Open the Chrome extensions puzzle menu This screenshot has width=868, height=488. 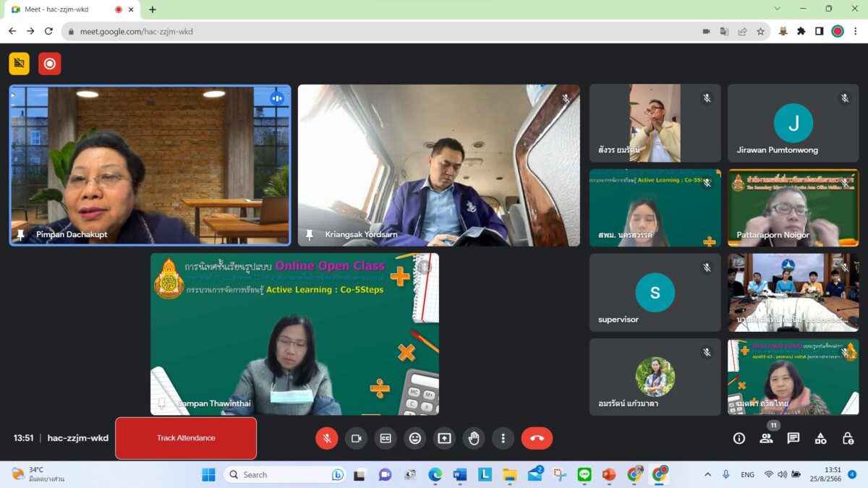tap(801, 31)
